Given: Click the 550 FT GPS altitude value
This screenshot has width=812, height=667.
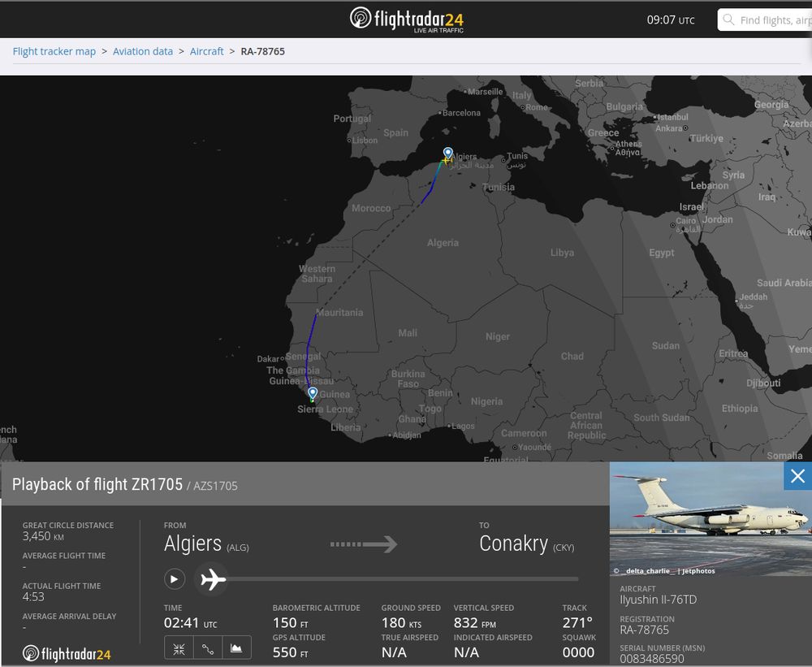Looking at the screenshot, I should 291,652.
